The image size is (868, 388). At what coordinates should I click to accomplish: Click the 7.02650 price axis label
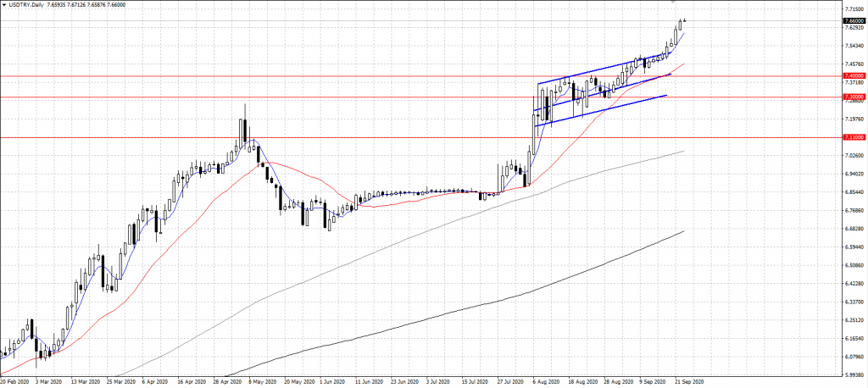[x=853, y=155]
